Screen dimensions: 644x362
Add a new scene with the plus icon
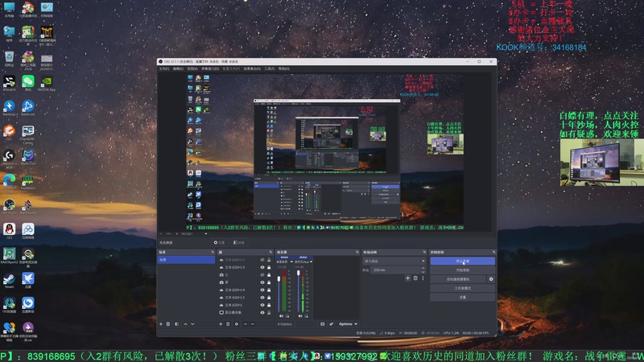click(x=160, y=324)
